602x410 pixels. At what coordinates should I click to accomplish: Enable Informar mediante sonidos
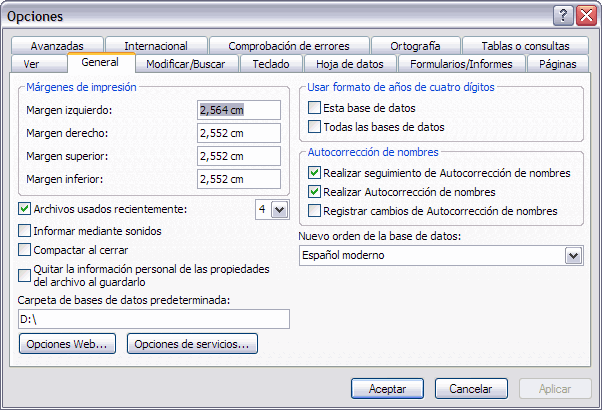25,231
